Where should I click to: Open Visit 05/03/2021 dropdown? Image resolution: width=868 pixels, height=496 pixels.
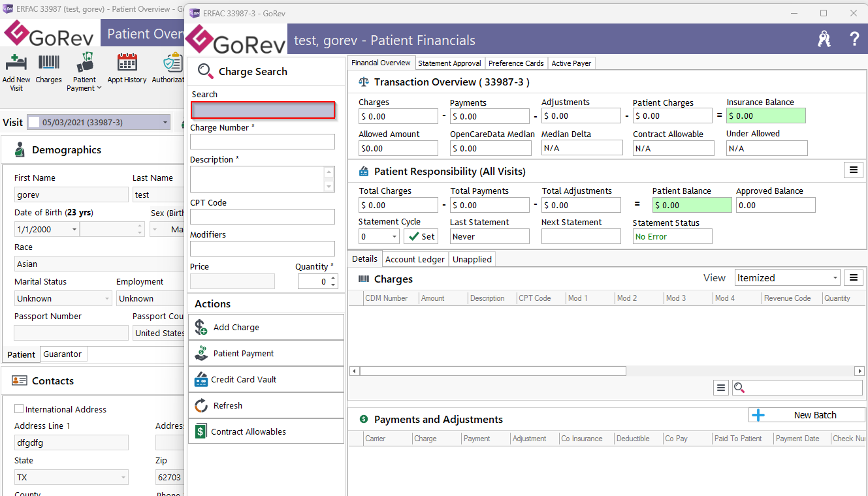click(x=165, y=122)
